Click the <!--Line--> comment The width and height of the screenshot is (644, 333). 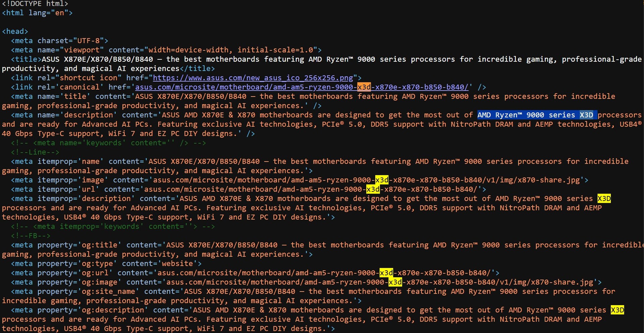(x=35, y=152)
